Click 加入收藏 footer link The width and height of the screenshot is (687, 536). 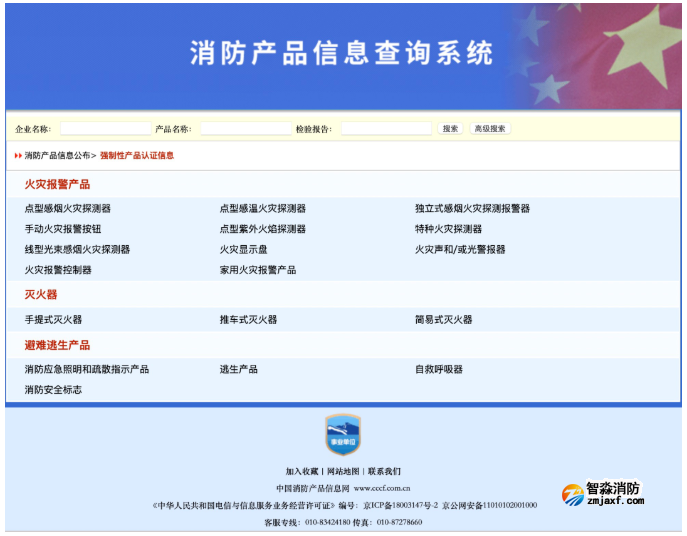coord(301,471)
